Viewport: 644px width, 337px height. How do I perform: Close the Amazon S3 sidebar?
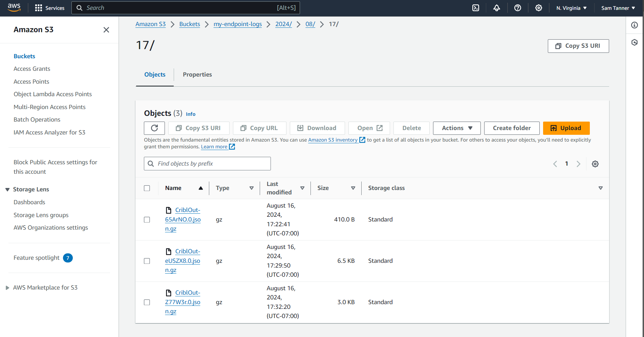[106, 30]
